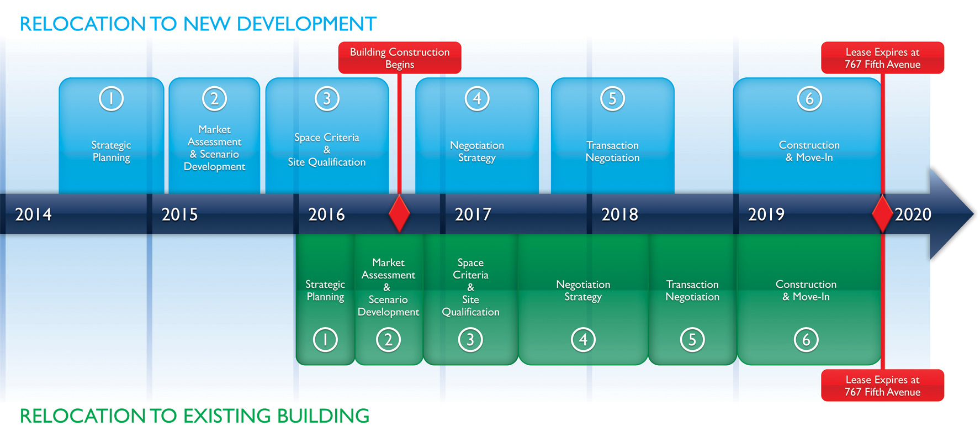Screen dimensions: 980x447
Task: Click the green circled number 4 icon
Action: tap(583, 340)
